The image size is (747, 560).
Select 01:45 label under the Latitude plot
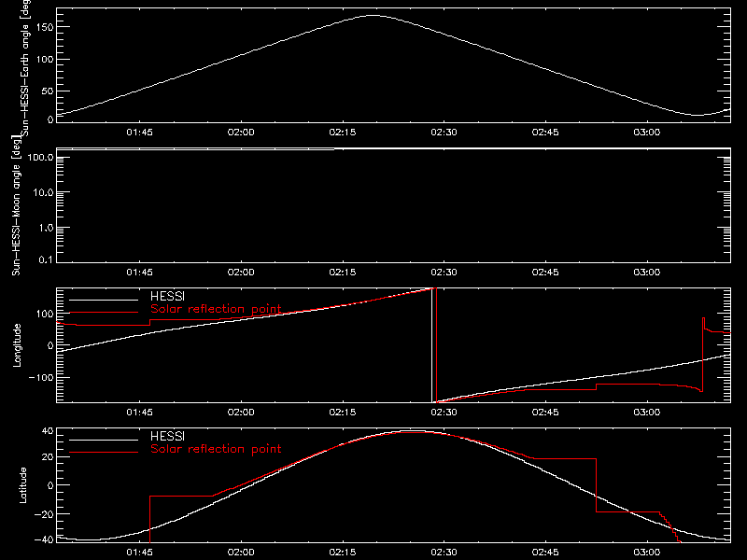(x=139, y=553)
